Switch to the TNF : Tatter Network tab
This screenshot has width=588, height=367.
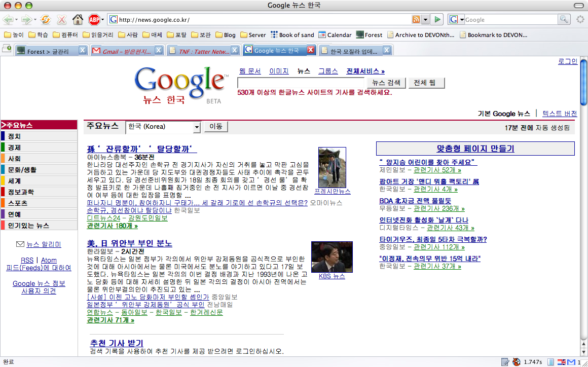(x=203, y=51)
